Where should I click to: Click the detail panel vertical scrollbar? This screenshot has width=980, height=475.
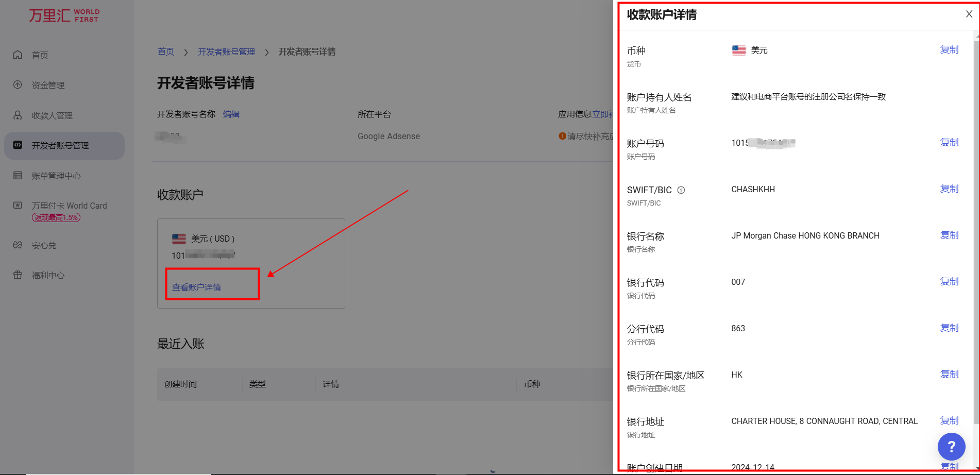coord(976,232)
